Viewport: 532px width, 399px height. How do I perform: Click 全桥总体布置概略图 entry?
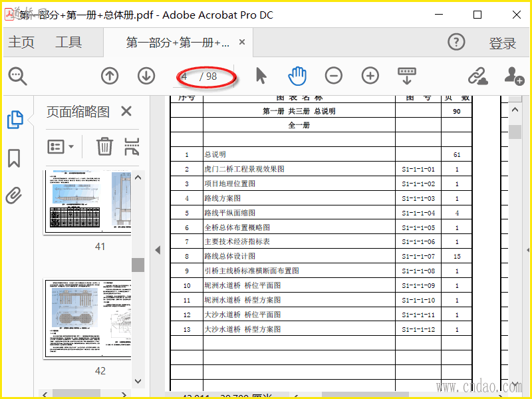(x=237, y=227)
